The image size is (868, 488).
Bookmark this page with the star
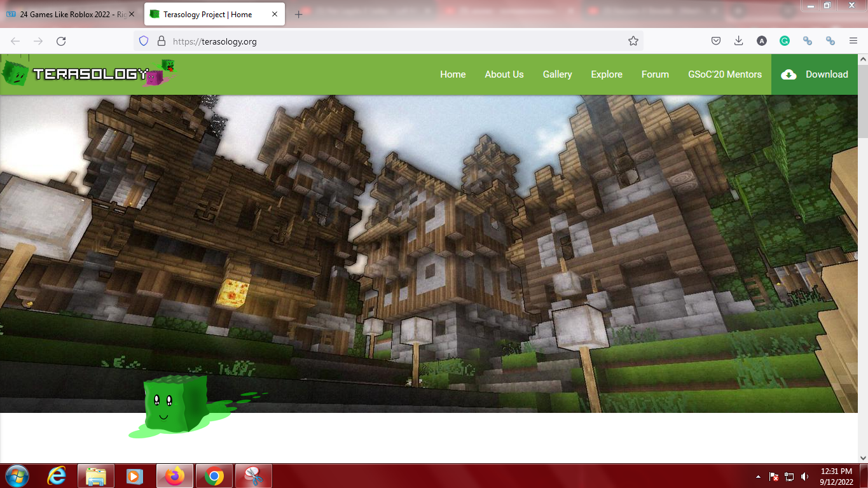point(633,41)
